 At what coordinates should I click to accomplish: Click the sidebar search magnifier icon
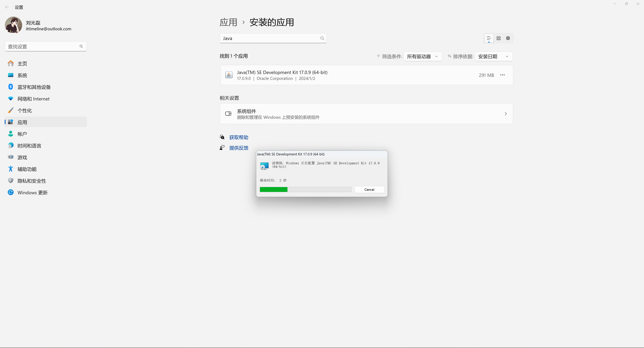tap(81, 46)
